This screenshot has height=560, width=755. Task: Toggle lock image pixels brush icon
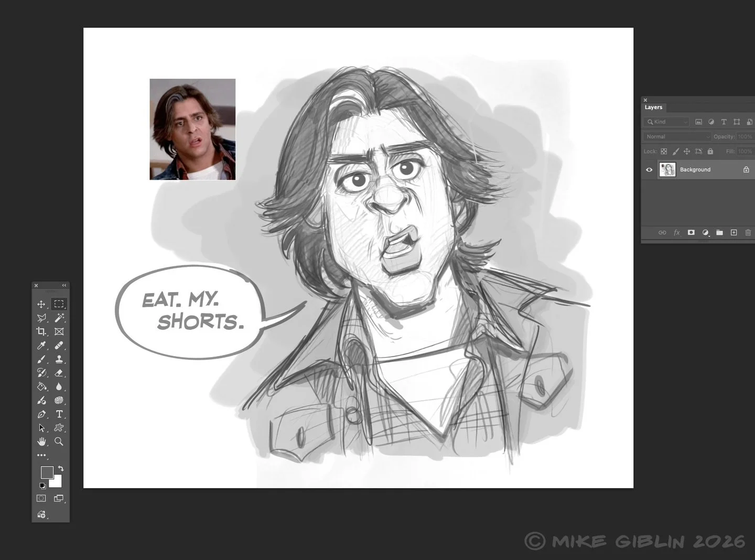click(x=675, y=151)
